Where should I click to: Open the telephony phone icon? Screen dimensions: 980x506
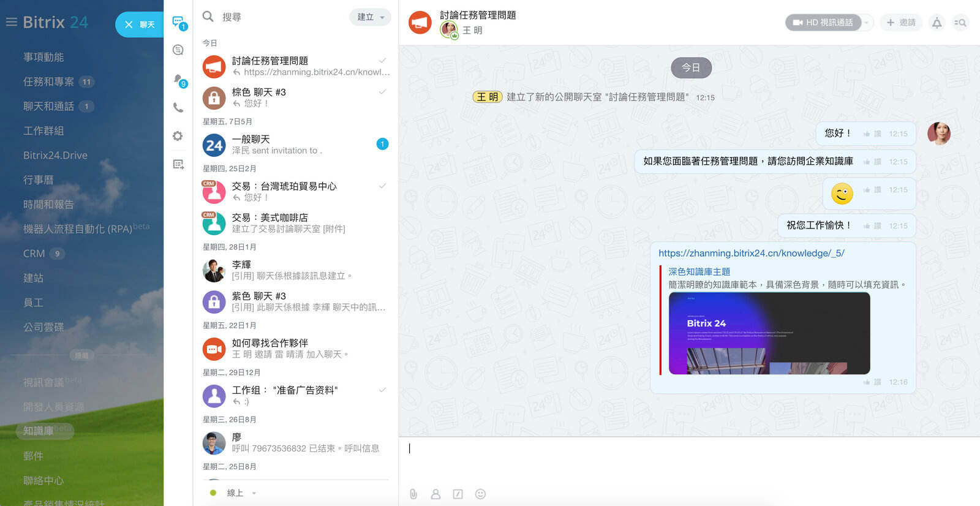click(x=178, y=108)
